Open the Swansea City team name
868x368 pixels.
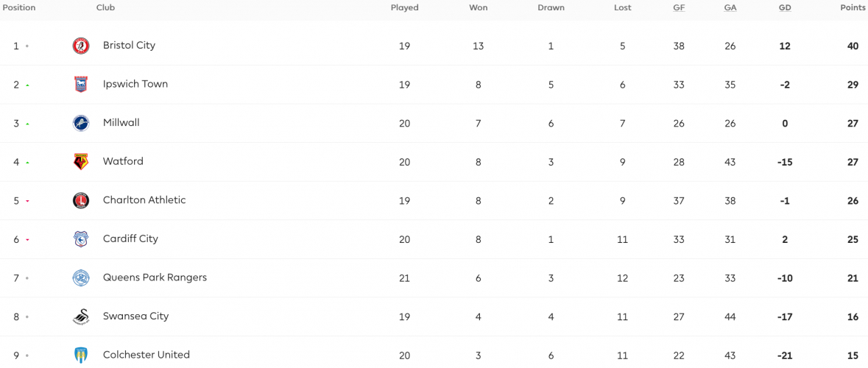point(136,316)
